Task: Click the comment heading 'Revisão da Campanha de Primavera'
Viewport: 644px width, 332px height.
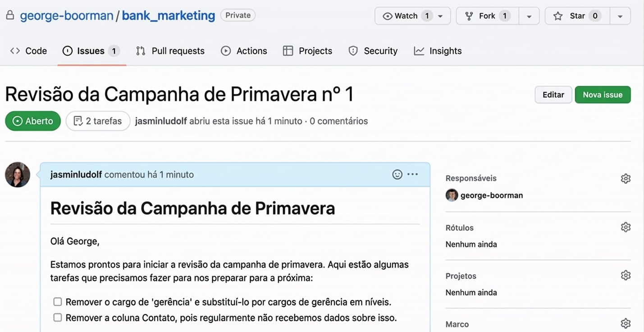Action: click(x=192, y=208)
